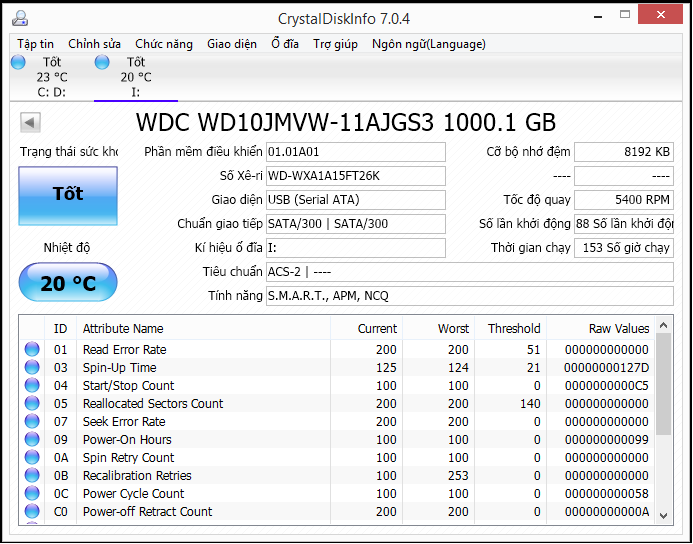Click the ID column header

61,328
